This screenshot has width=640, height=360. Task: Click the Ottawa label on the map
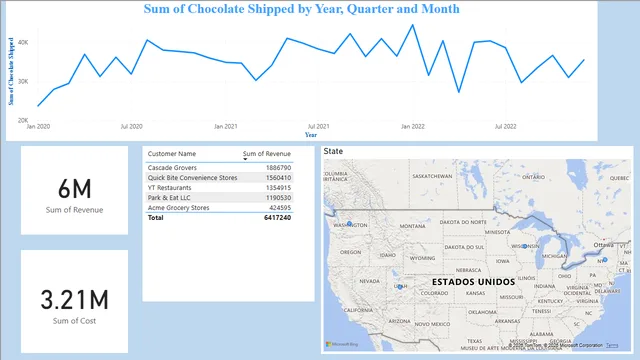click(x=603, y=245)
